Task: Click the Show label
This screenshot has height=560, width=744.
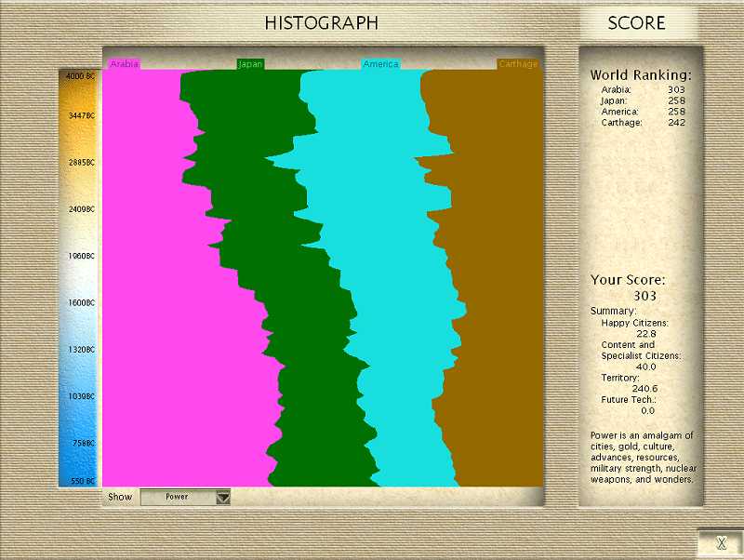Action: tap(120, 497)
